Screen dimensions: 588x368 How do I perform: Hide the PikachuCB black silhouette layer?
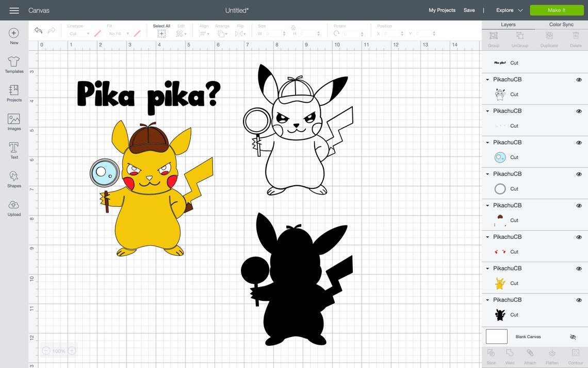coord(579,300)
